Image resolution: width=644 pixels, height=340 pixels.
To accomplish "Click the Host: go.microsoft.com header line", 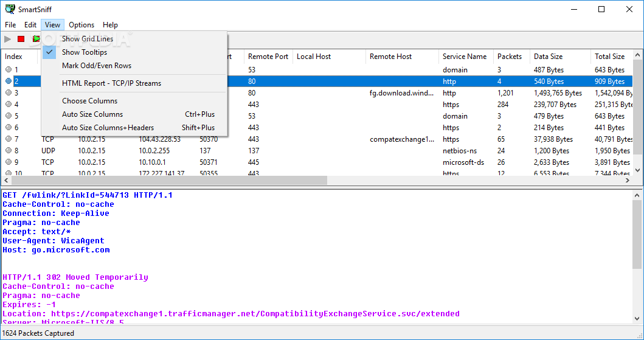I will pos(56,249).
